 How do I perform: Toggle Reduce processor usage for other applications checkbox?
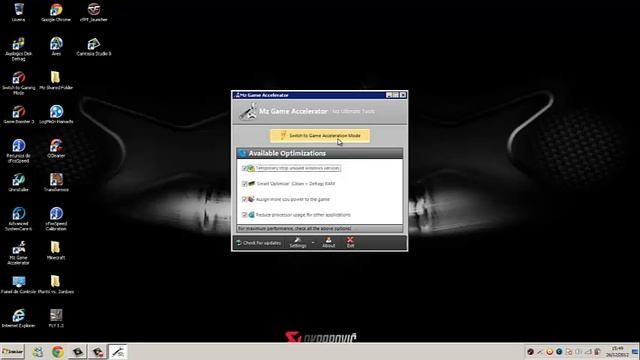click(244, 215)
